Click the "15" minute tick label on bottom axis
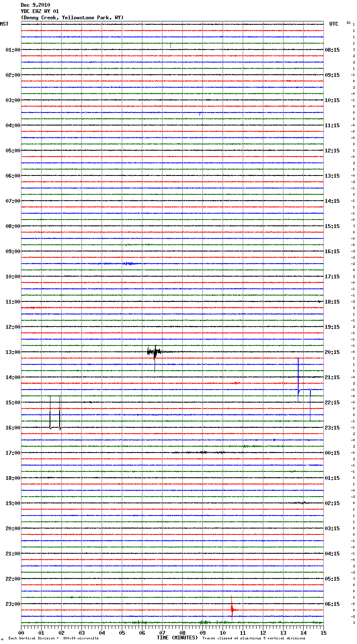 [x=323, y=633]
